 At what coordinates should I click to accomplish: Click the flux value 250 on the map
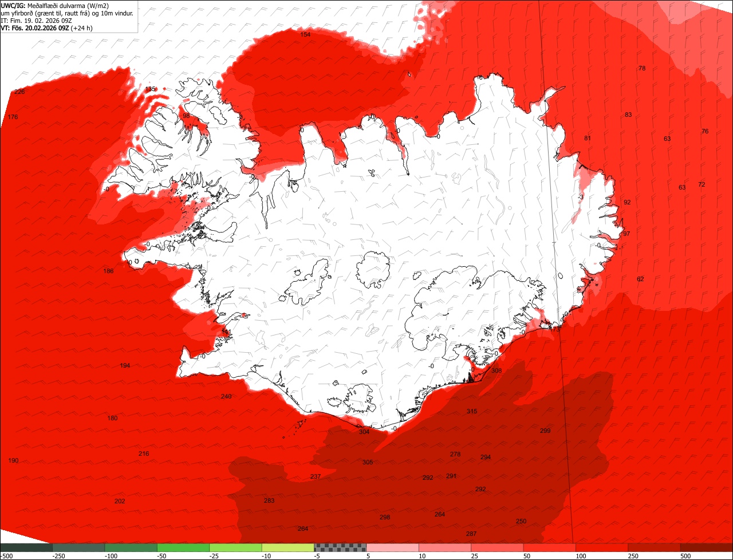[521, 521]
